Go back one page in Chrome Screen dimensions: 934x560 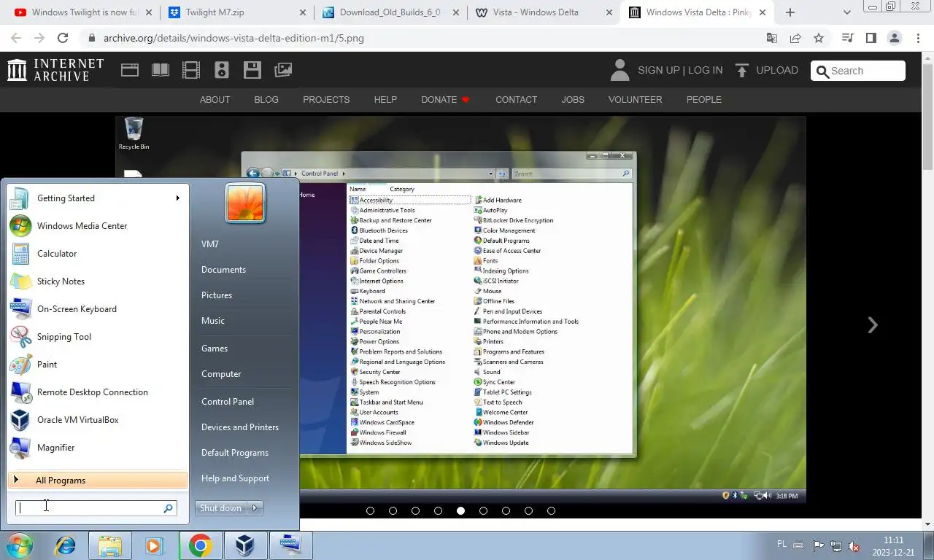(x=16, y=38)
